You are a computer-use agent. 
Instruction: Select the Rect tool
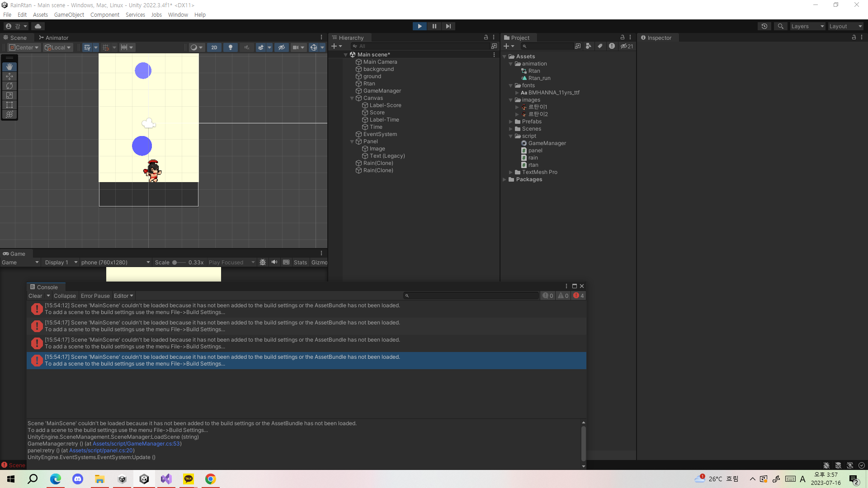pyautogui.click(x=9, y=105)
